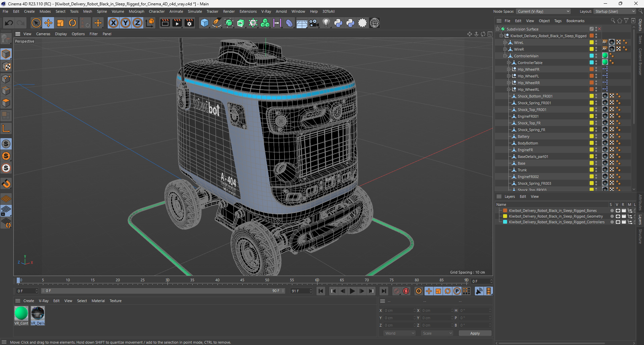Image resolution: width=644 pixels, height=345 pixels.
Task: Click cyan color swatch of Rigged_Controllers layer
Action: [505, 222]
